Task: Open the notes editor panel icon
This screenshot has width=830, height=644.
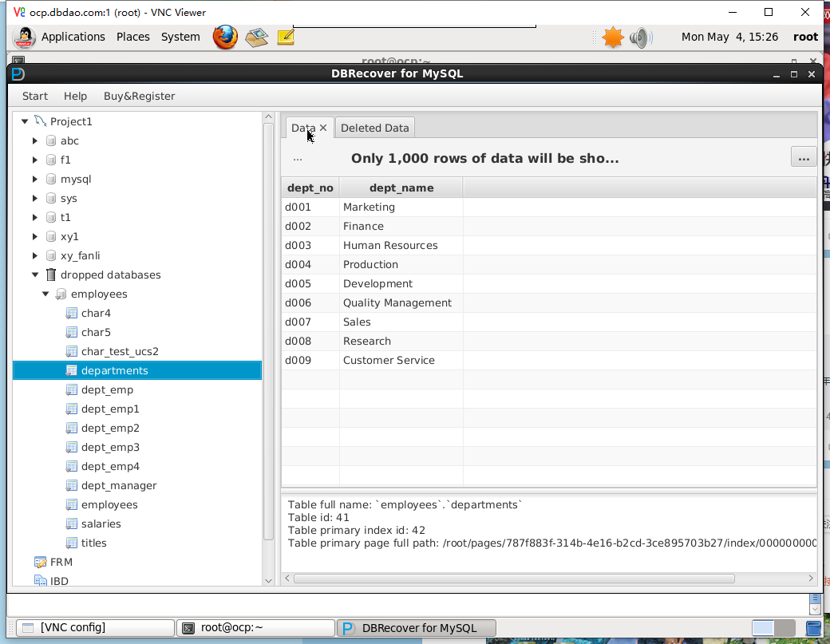Action: tap(286, 37)
